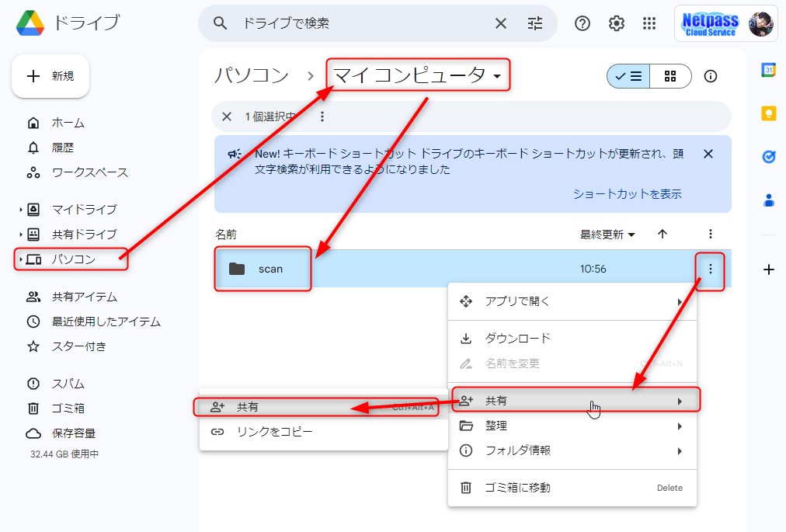Viewport: 786px width, 532px height.
Task: Click the ショートカットを表示 link
Action: [x=627, y=194]
